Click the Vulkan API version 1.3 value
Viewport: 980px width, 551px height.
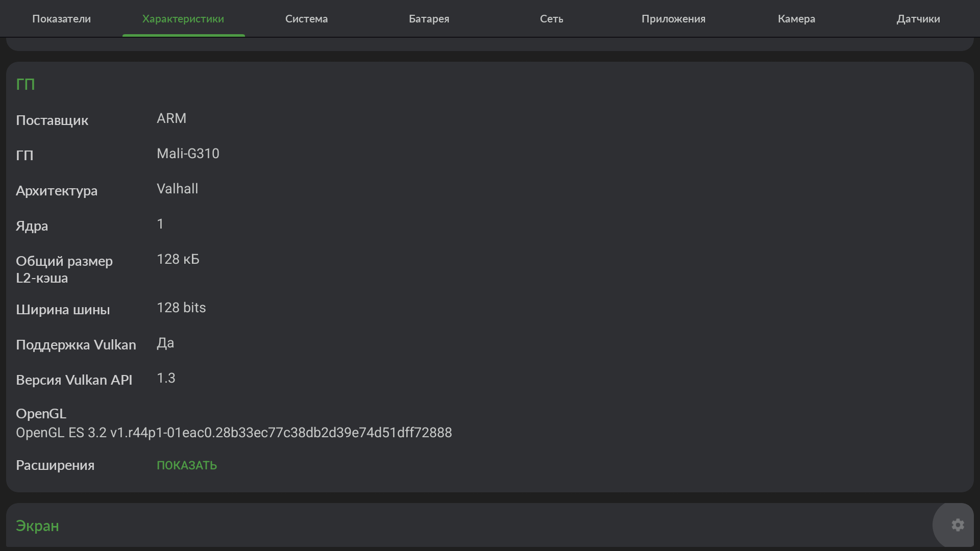coord(166,378)
